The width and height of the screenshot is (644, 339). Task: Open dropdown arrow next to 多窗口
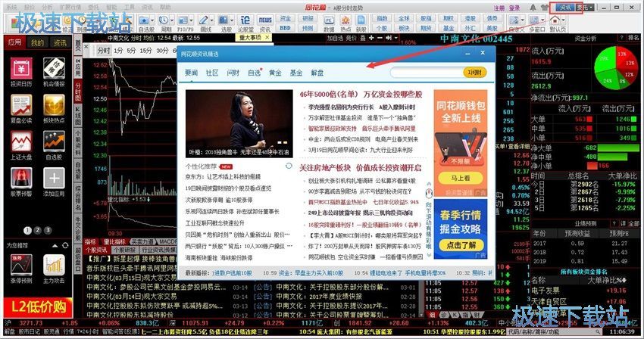click(542, 20)
